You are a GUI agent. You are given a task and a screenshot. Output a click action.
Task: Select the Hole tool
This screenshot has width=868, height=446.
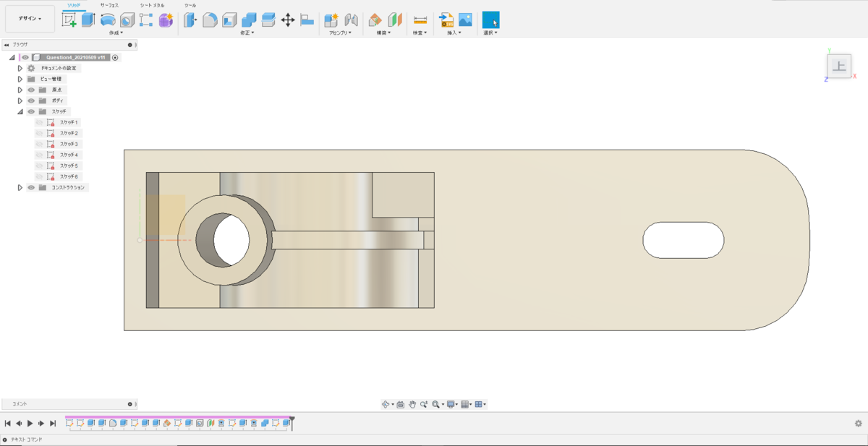[127, 20]
